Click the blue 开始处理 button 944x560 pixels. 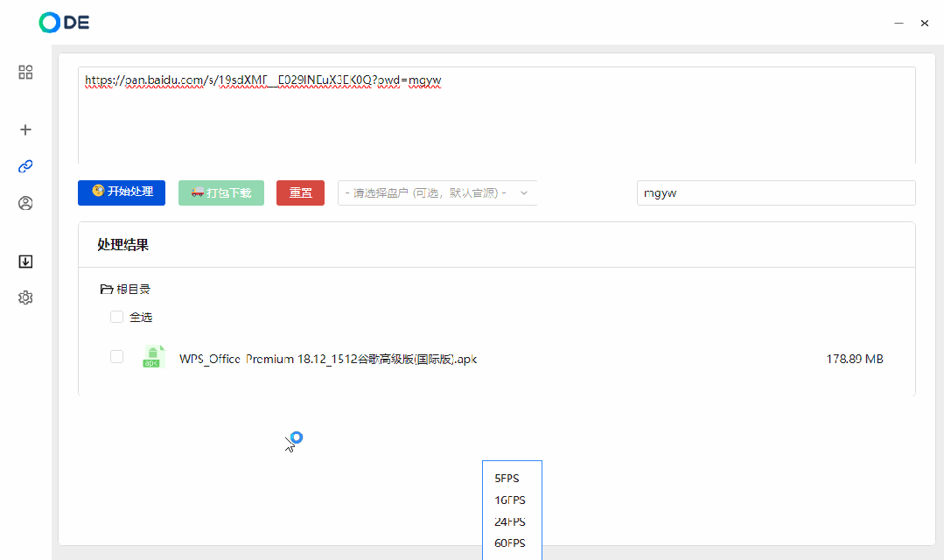pos(122,192)
